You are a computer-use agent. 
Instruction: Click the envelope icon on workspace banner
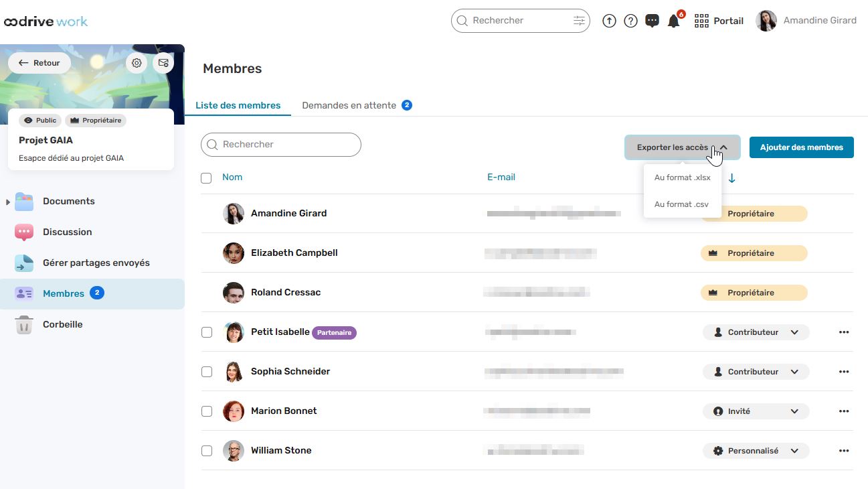[x=163, y=63]
